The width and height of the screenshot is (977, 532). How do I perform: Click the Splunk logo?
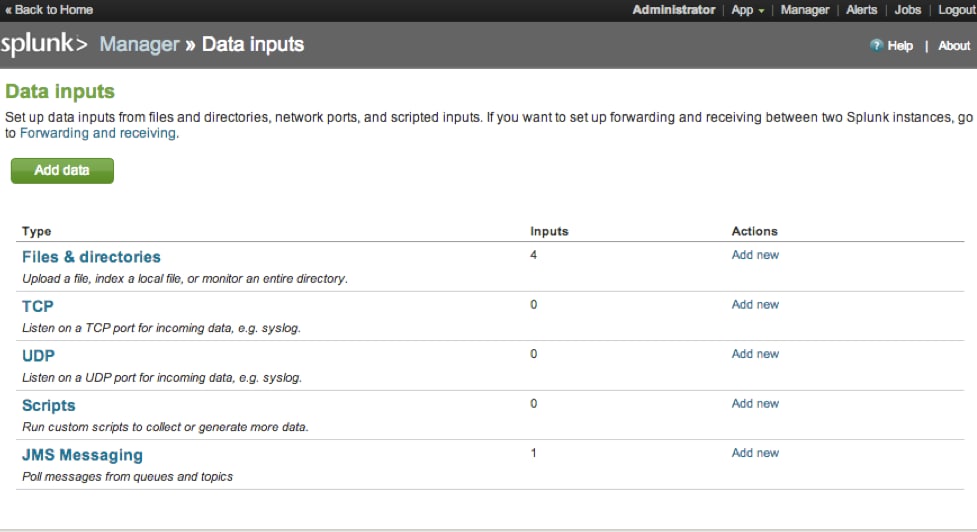pos(44,44)
